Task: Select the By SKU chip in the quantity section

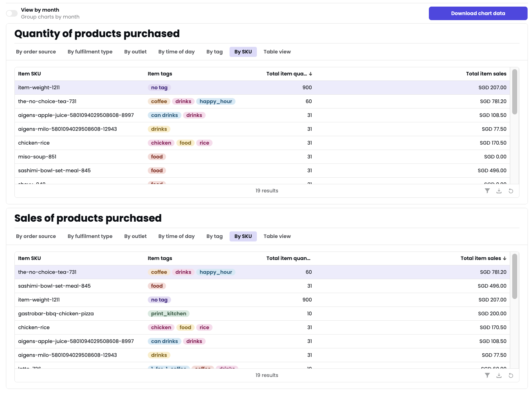Action: [x=243, y=52]
